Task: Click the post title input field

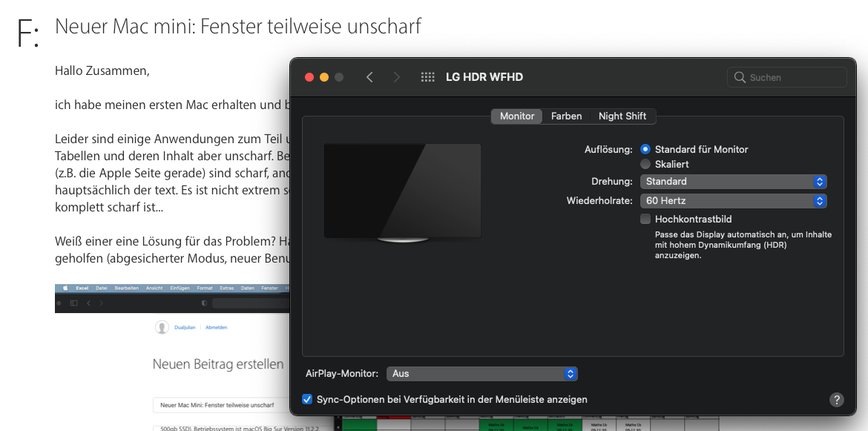Action: point(221,405)
